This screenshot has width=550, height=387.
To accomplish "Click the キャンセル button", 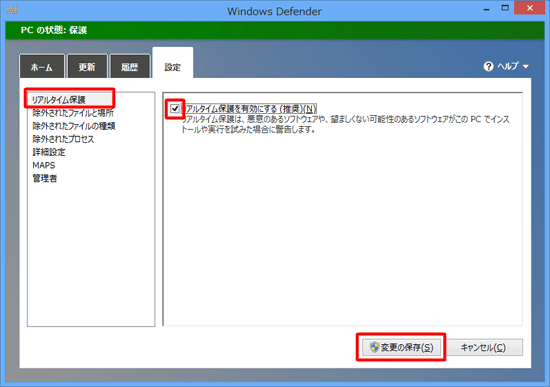I will coord(483,347).
